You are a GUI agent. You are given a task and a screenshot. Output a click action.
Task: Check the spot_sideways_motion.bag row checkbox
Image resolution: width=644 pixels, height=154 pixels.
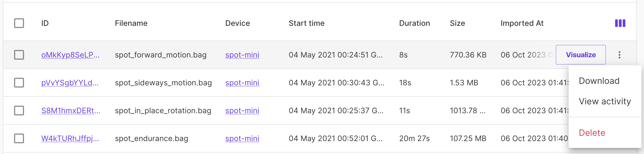click(19, 83)
